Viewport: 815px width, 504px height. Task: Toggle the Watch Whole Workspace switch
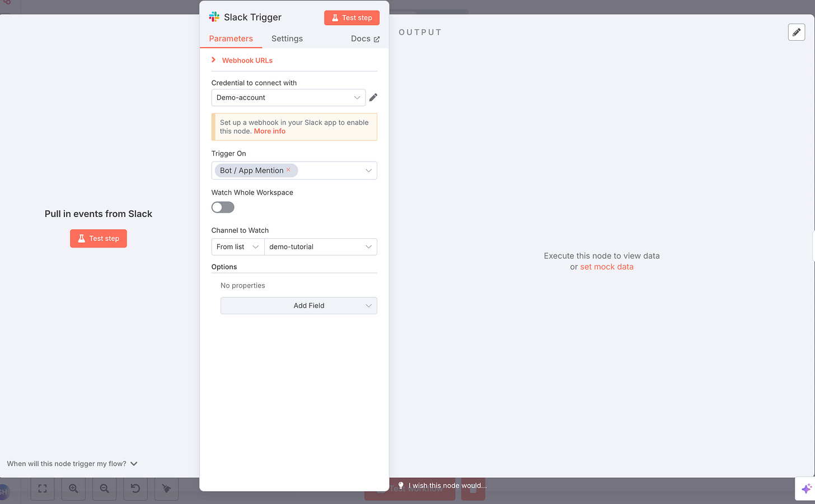click(223, 207)
